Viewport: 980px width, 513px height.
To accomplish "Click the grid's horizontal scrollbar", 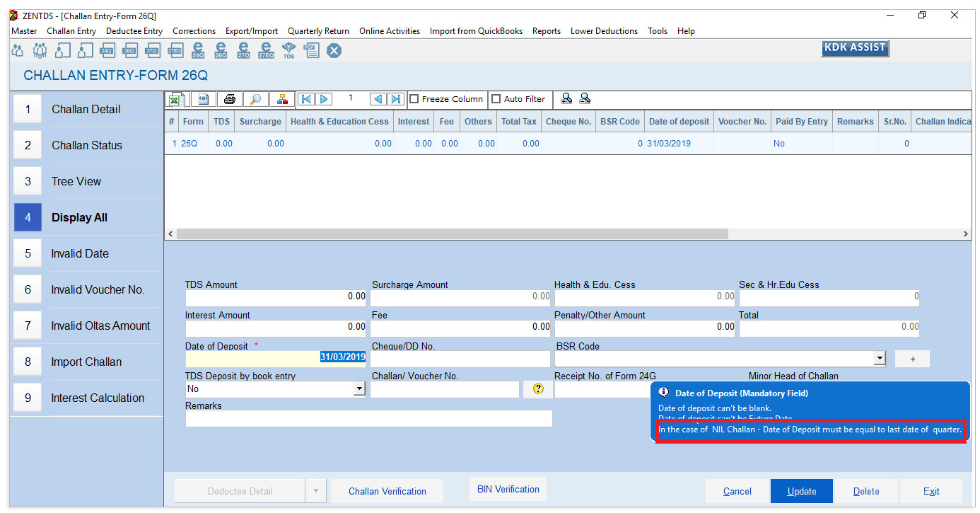I will [x=453, y=234].
